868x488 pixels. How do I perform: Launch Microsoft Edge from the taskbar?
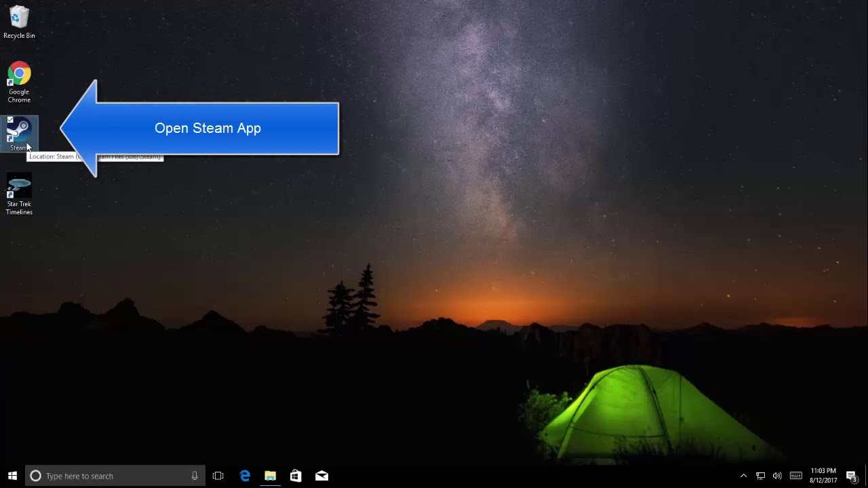[x=245, y=476]
